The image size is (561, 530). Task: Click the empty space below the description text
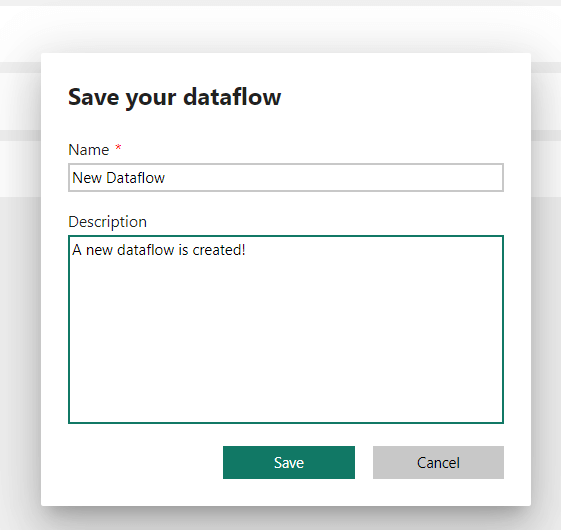click(286, 340)
